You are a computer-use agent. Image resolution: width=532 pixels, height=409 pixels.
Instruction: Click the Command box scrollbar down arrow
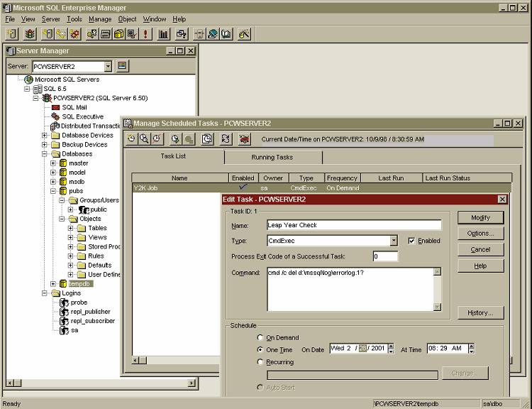[x=438, y=307]
